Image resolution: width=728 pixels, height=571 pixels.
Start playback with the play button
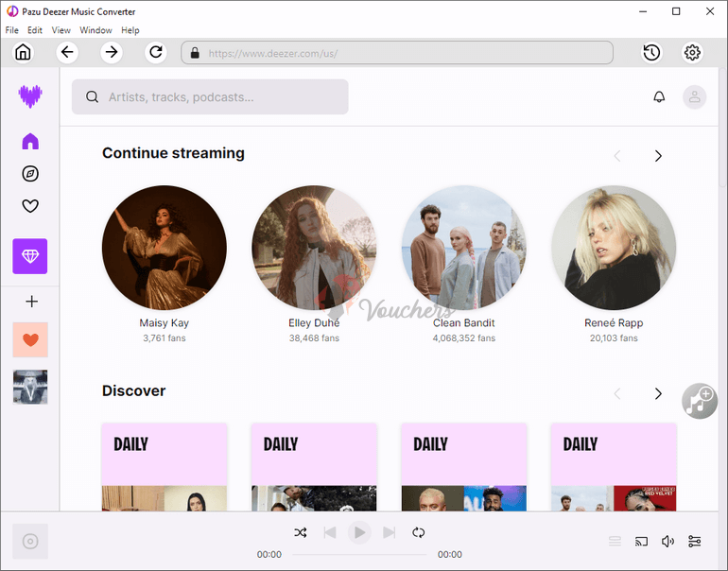(x=359, y=532)
